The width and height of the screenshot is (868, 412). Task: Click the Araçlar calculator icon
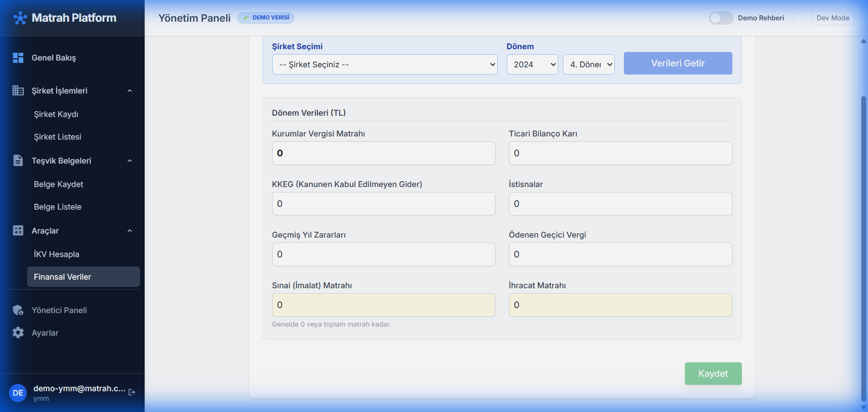click(18, 231)
